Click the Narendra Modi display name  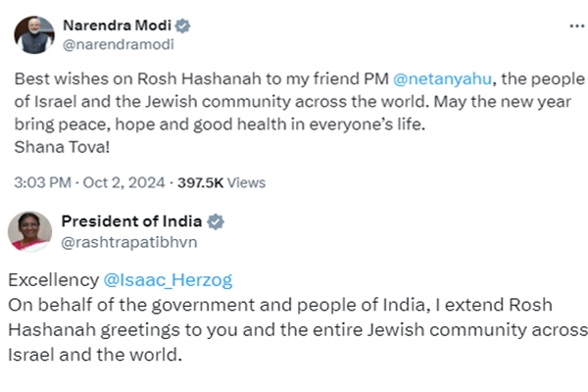[x=117, y=25]
